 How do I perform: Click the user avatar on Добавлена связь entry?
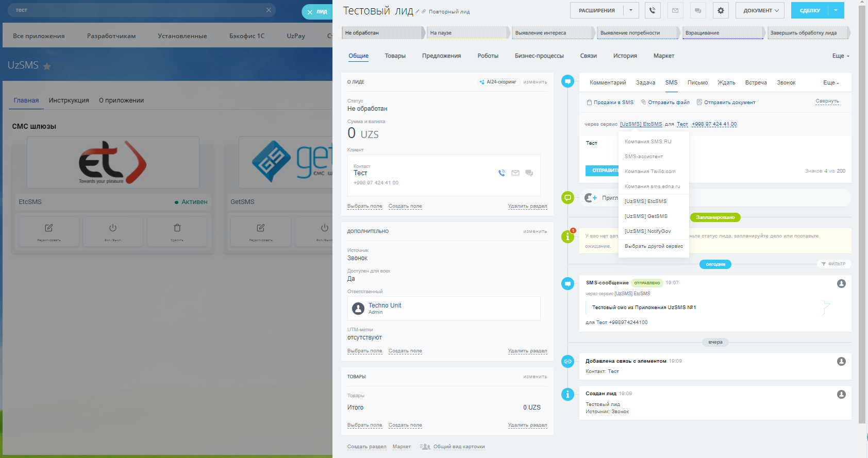[x=841, y=362]
